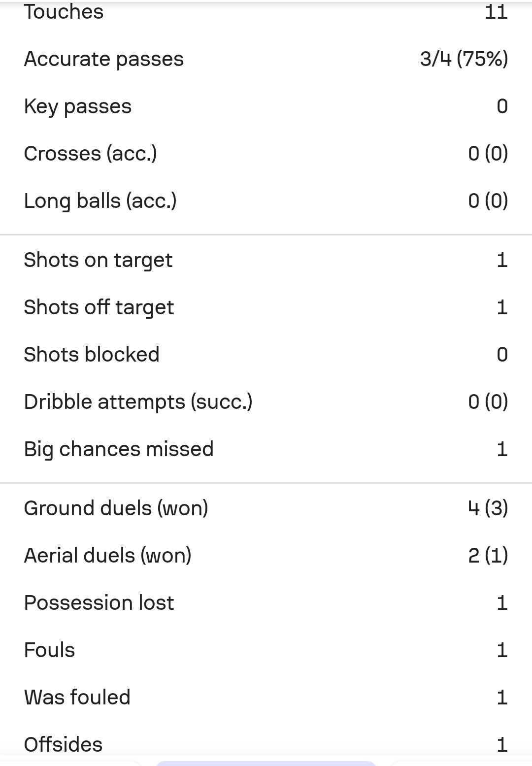
Task: Click the Shots blocked label
Action: coord(92,355)
